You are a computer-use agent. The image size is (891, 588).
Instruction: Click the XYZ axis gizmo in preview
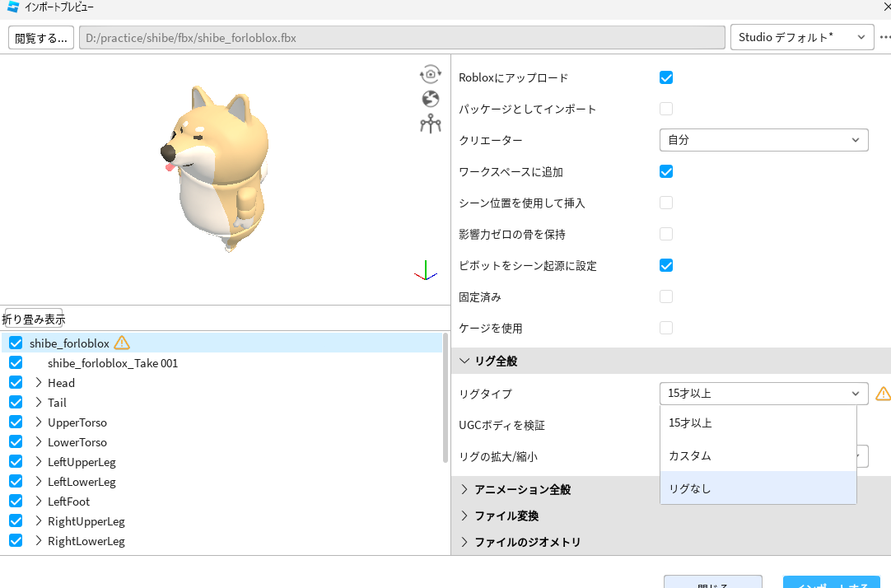click(426, 271)
